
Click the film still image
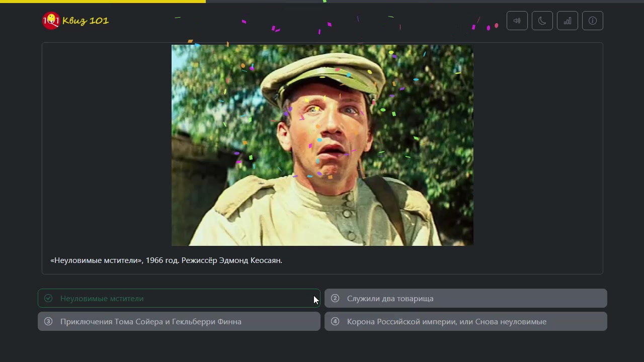tap(323, 145)
